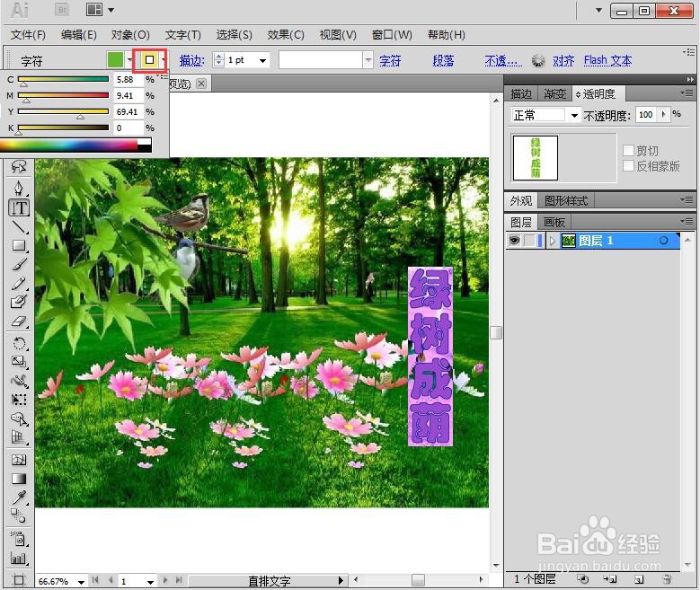Expand 图层 1 disclosure triangle
Viewport: 700px width, 590px height.
[x=553, y=241]
